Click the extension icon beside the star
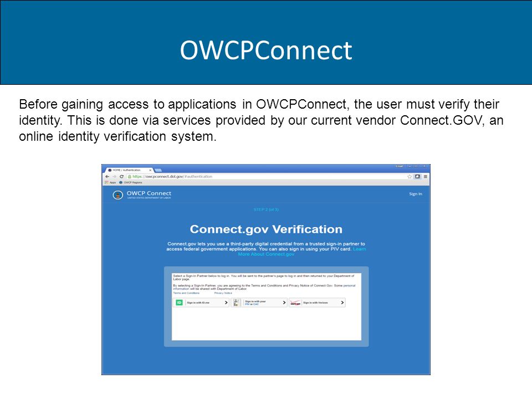 click(418, 176)
